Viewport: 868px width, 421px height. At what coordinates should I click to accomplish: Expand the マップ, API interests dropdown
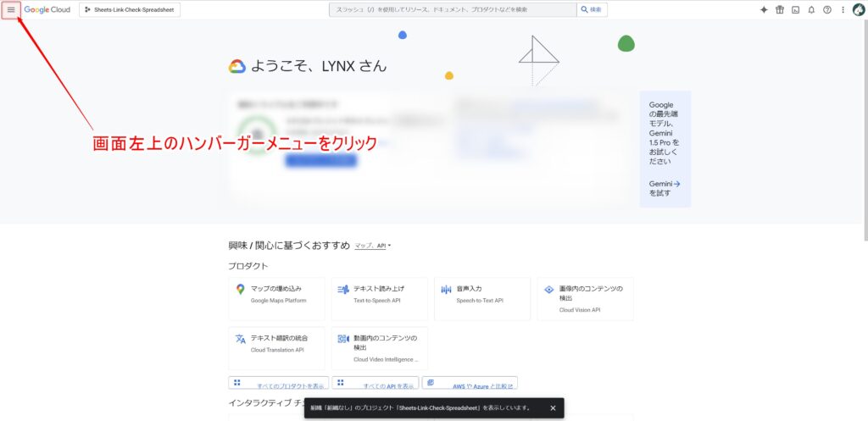[x=373, y=246]
